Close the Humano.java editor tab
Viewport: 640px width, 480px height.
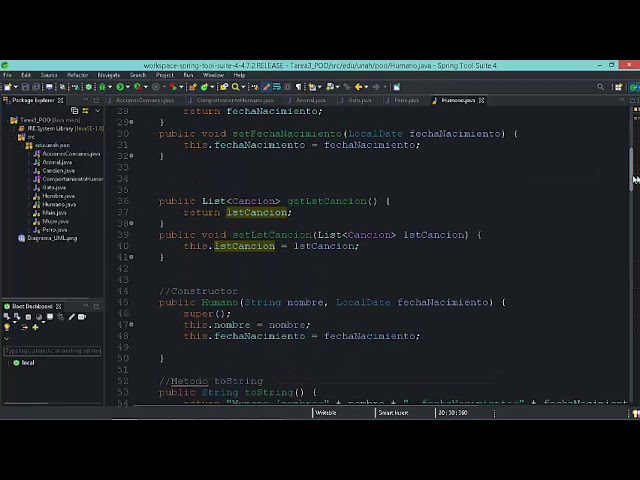click(x=481, y=100)
